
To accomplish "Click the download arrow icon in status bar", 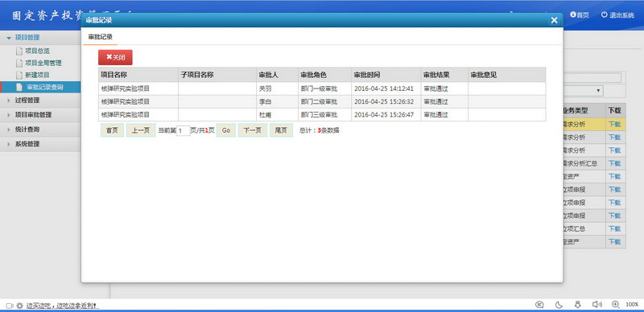I will click(577, 305).
